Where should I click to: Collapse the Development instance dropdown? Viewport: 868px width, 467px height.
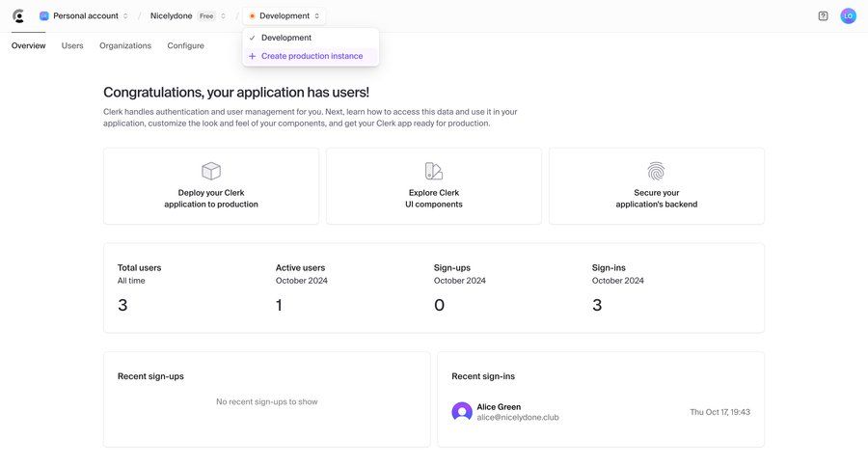pos(284,16)
